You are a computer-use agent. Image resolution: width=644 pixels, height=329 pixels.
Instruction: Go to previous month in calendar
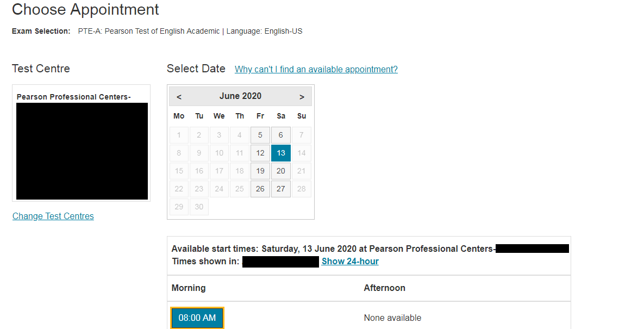[x=179, y=97]
